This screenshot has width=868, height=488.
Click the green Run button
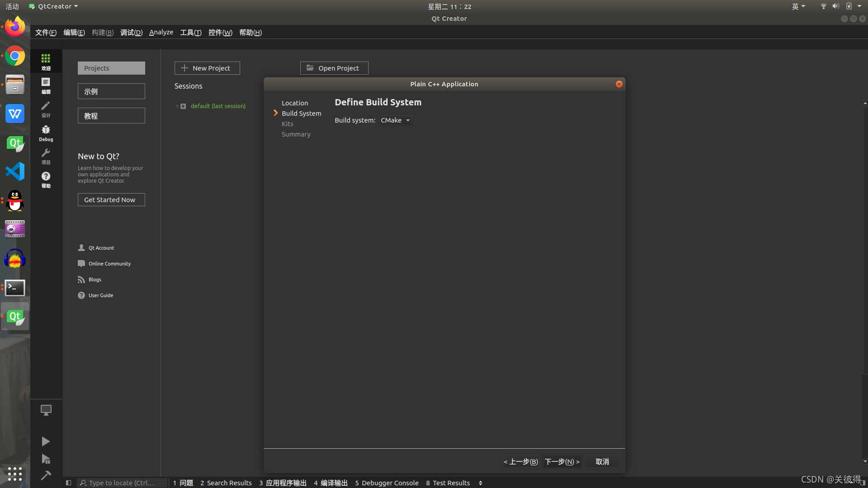coord(46,441)
